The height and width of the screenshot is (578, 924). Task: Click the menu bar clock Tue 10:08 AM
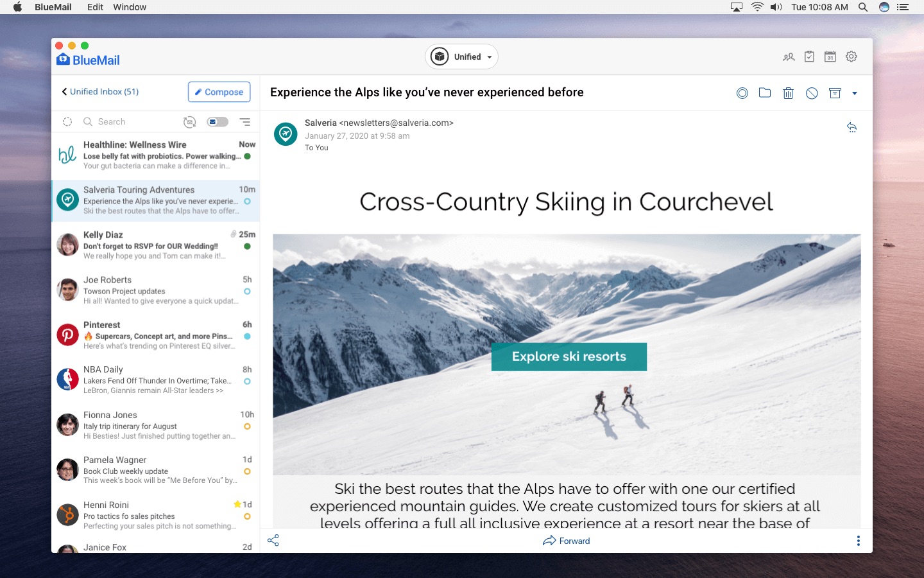pyautogui.click(x=819, y=7)
